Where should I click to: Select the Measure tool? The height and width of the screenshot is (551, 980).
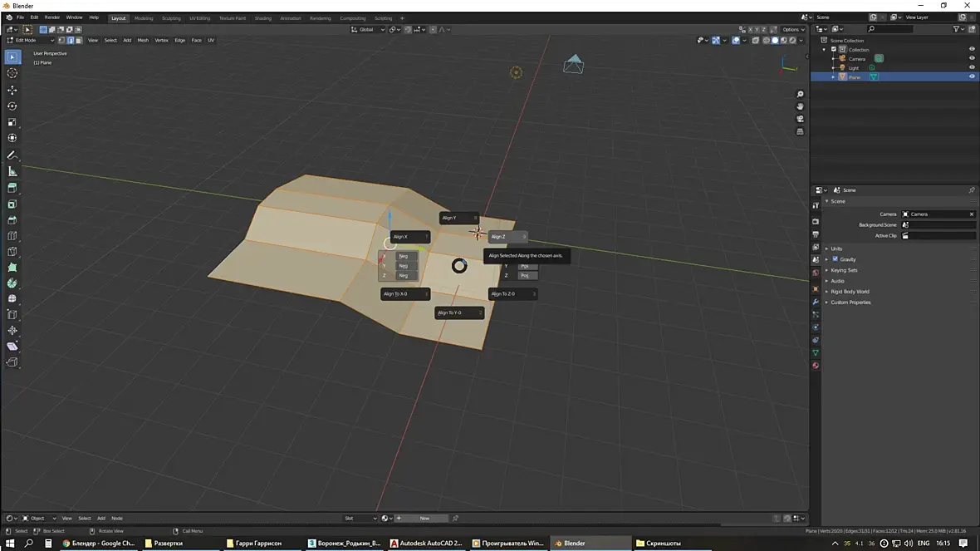tap(12, 171)
